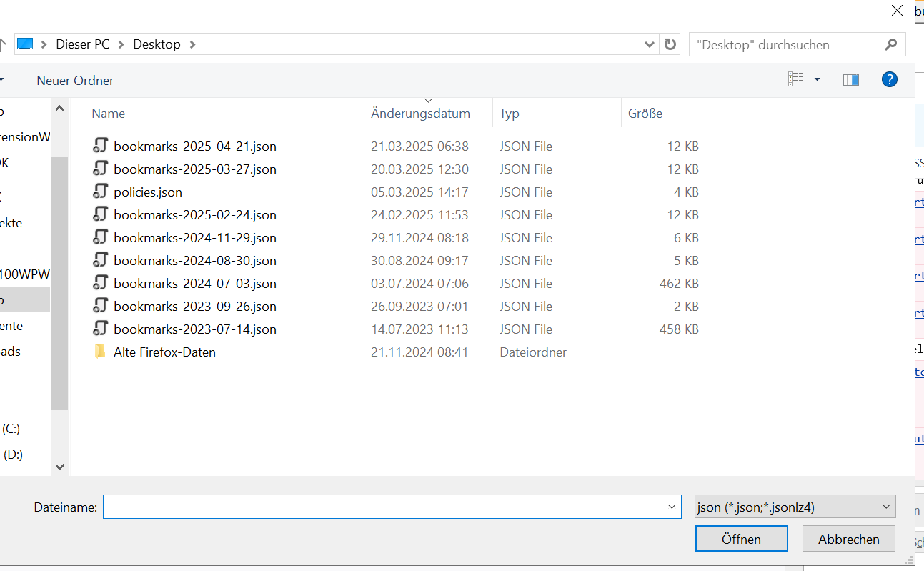Click the search magnifier icon

tap(890, 44)
